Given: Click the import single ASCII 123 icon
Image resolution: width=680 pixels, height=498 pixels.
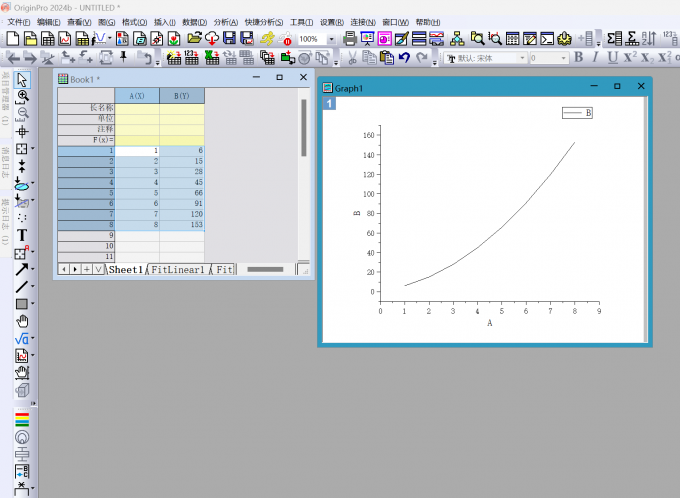Looking at the screenshot, I should [x=191, y=57].
